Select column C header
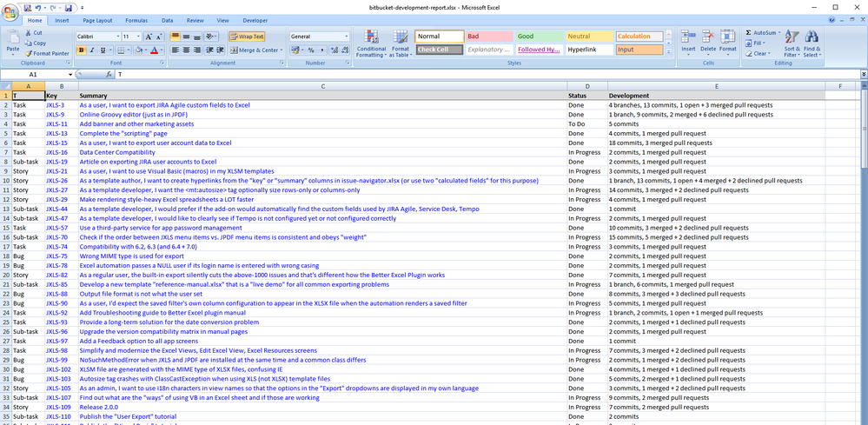The image size is (868, 425). click(x=322, y=86)
